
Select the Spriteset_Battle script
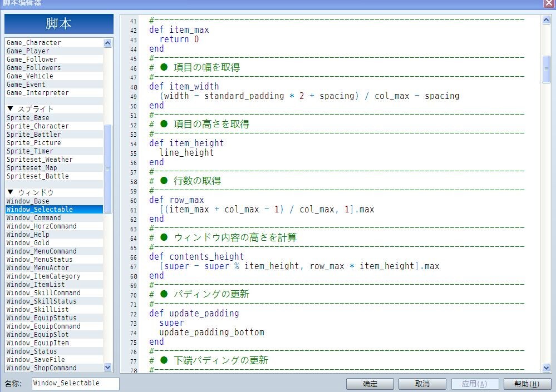[x=55, y=176]
